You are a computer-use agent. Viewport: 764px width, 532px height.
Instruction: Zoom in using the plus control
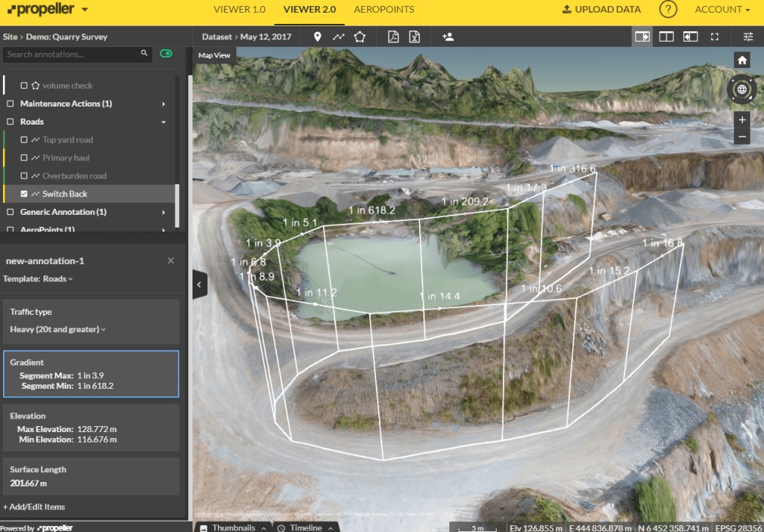coord(742,119)
